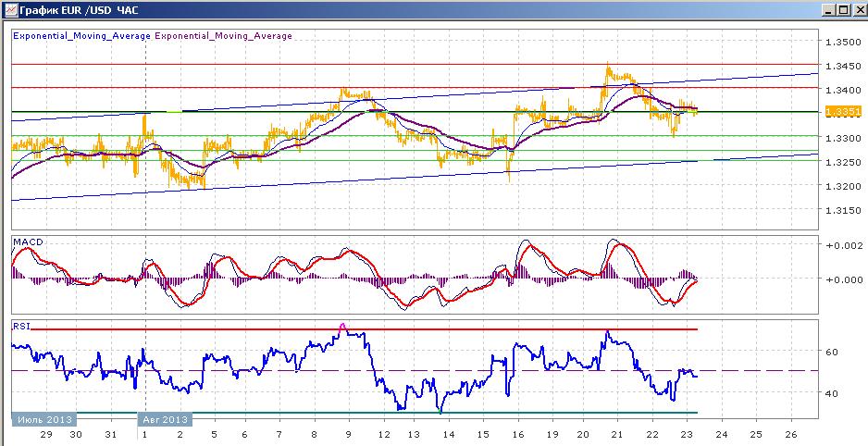
Task: Click date 23 on the time axis
Action: point(686,434)
